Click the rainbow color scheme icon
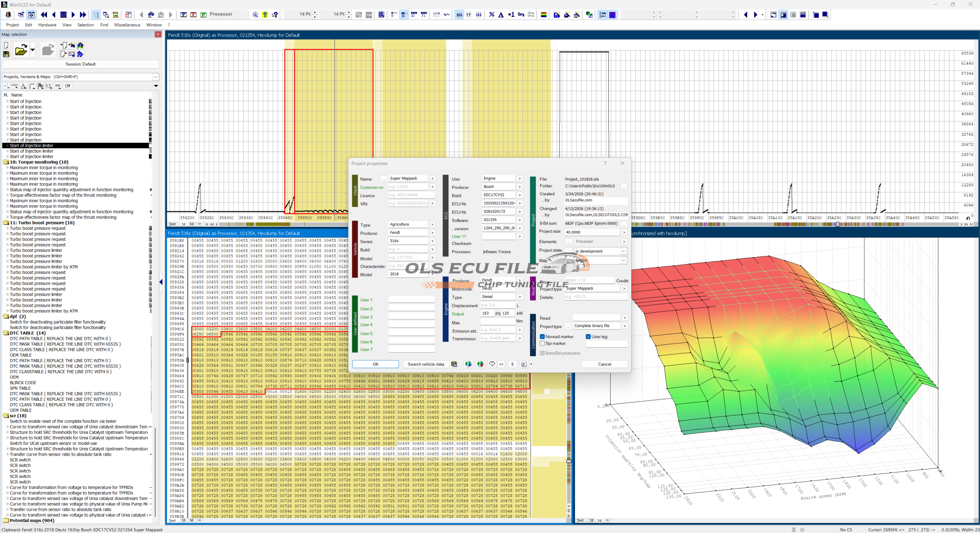980x533 pixels. (x=543, y=15)
